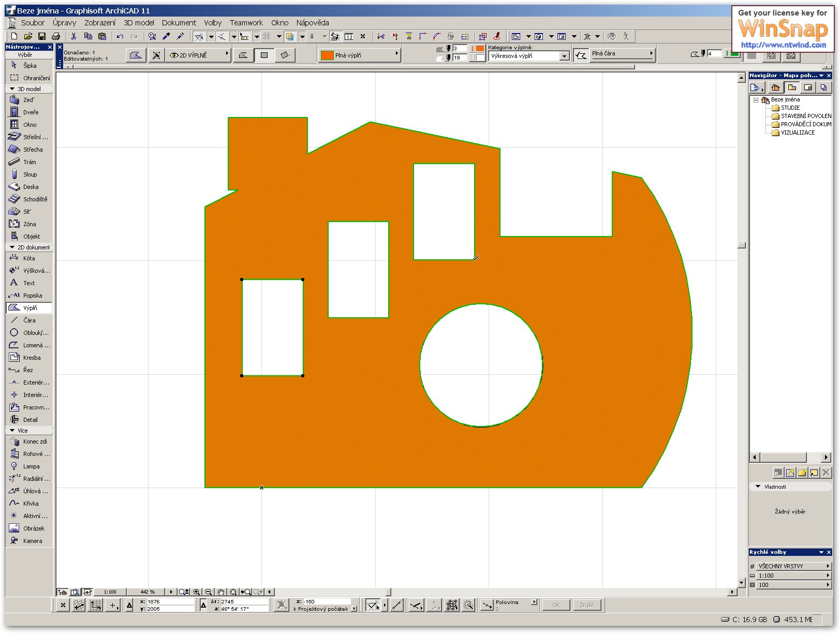Activate the Kóta dimension tool
The image size is (840, 633).
[29, 258]
